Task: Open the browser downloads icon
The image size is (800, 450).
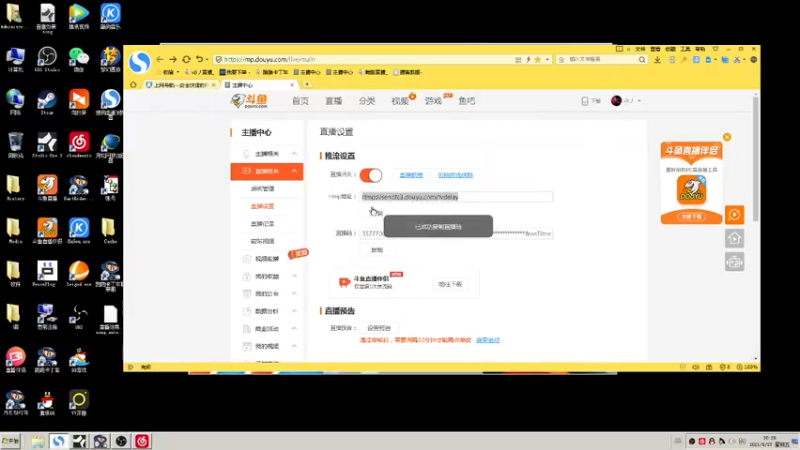Action: (x=657, y=60)
